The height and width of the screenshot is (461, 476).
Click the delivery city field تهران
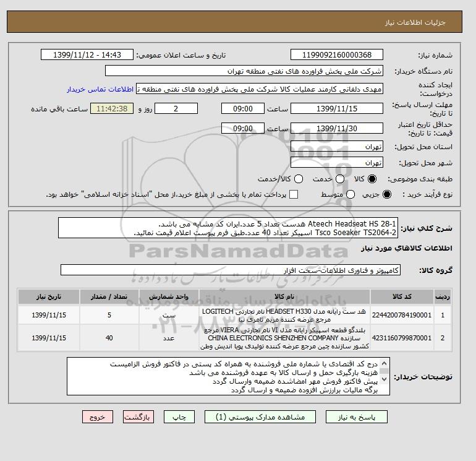[x=337, y=162]
